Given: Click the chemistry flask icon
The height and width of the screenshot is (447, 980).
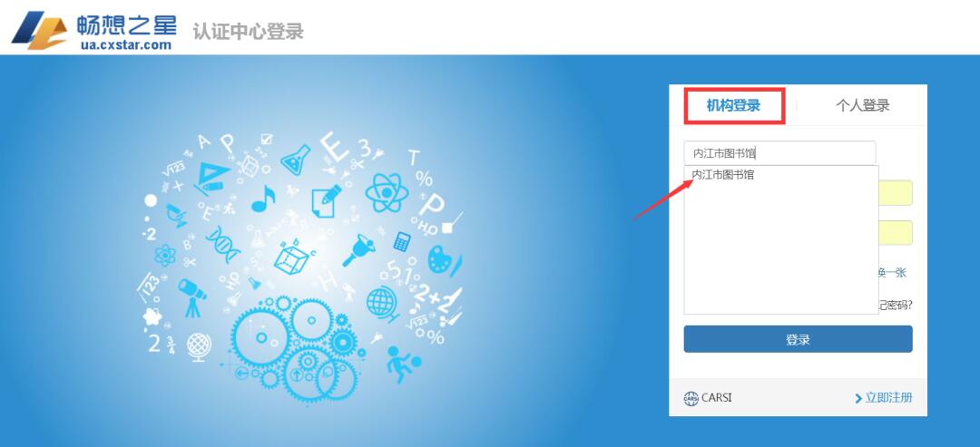Looking at the screenshot, I should coord(296,160).
